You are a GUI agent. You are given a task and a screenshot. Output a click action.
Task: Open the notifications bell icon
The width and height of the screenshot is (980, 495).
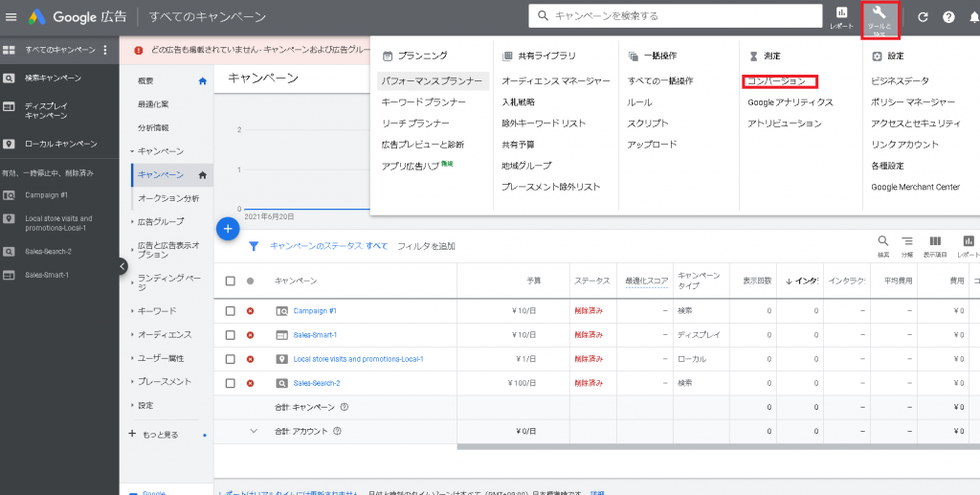pos(973,17)
